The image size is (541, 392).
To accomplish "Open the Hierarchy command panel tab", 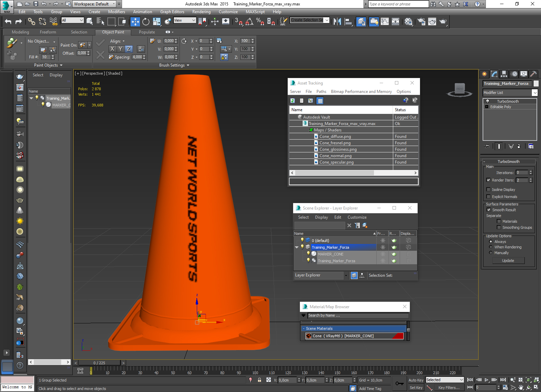I will [x=504, y=74].
